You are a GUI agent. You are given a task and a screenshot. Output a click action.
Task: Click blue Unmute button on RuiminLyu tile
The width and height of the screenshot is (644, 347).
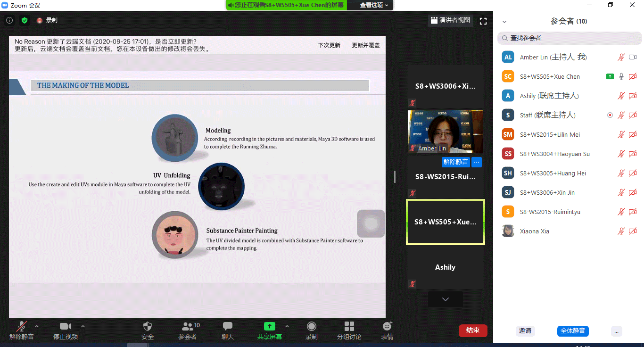pos(456,162)
